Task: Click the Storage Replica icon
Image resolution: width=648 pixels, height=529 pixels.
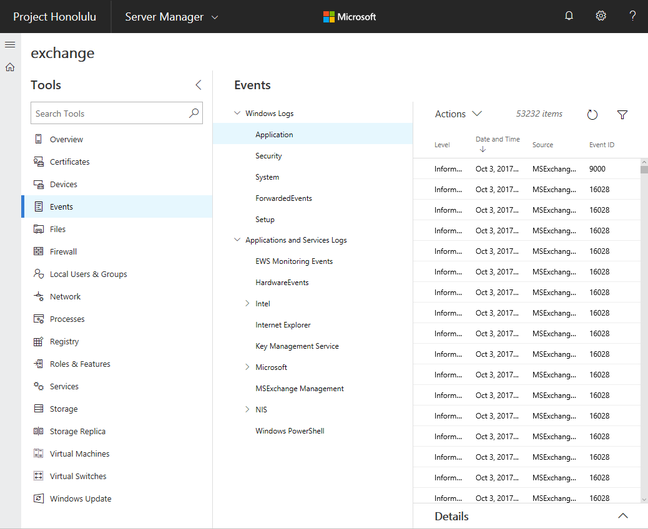Action: [38, 431]
